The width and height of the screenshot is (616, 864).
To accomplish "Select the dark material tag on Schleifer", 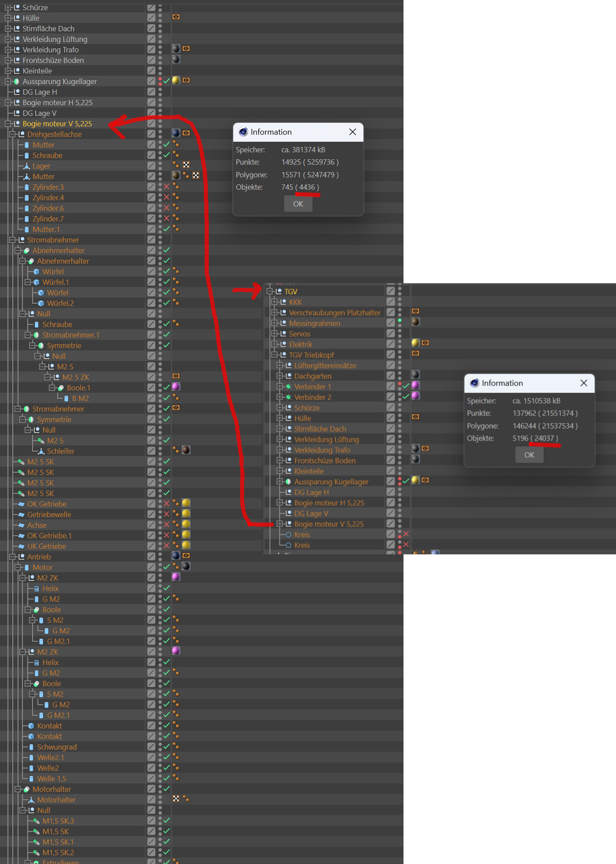I will [x=186, y=450].
